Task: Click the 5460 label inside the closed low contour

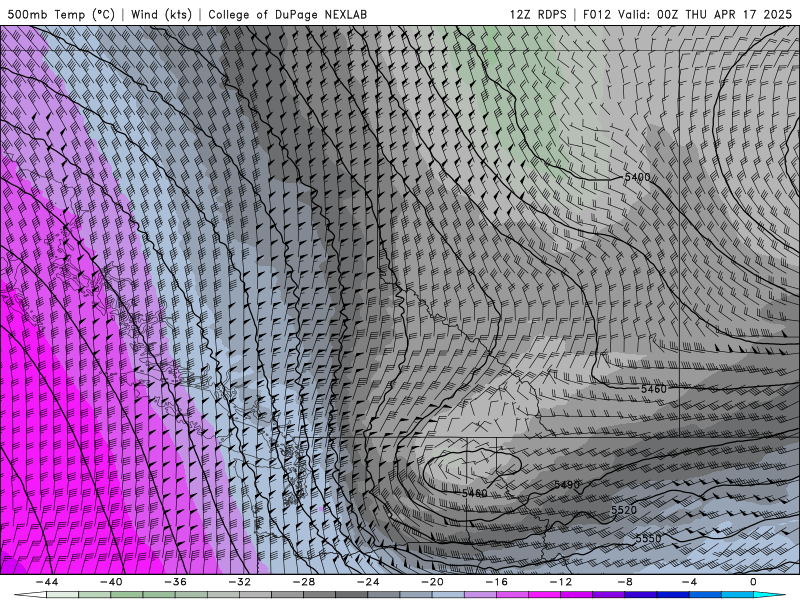Action: (x=474, y=493)
